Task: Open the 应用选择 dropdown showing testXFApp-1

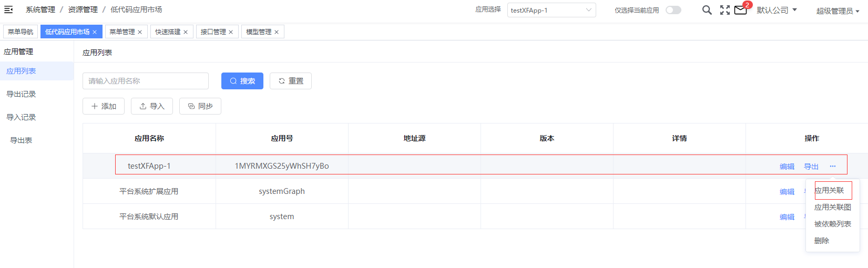Action: [552, 10]
